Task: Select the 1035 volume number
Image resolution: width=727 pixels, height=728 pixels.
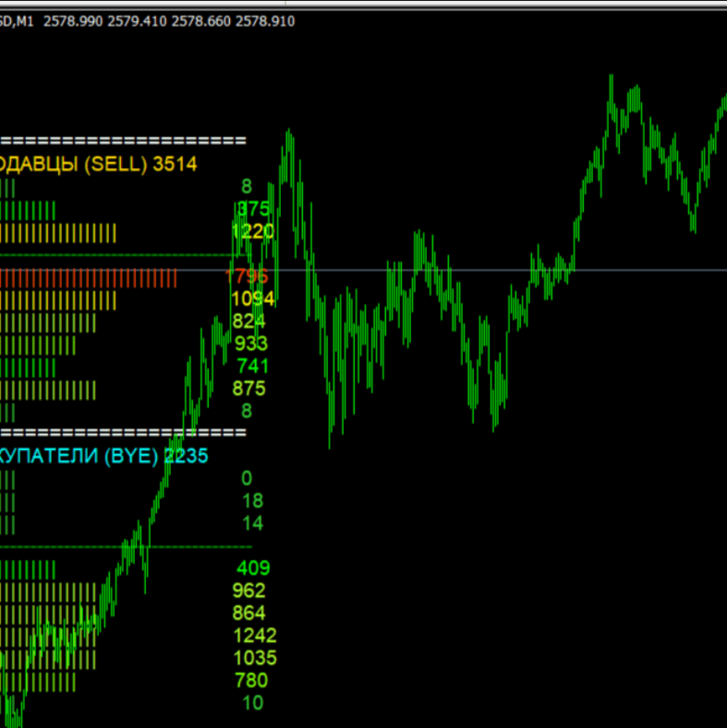Action: pos(254,658)
